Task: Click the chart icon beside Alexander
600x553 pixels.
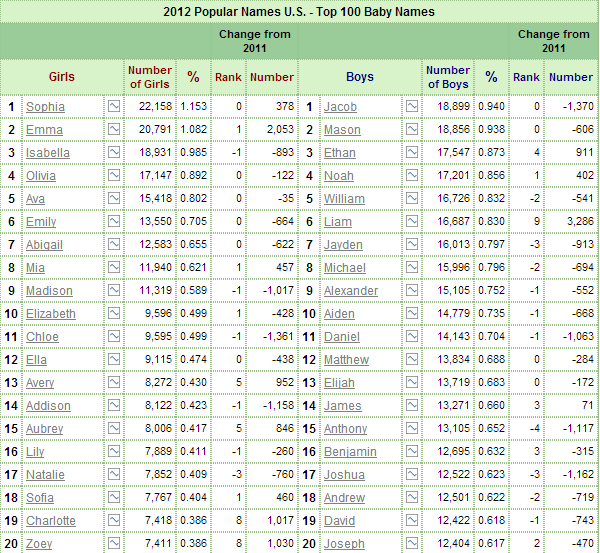Action: 411,290
